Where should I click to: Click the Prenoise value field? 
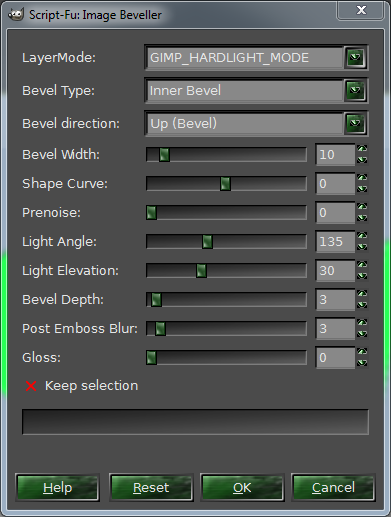(335, 213)
